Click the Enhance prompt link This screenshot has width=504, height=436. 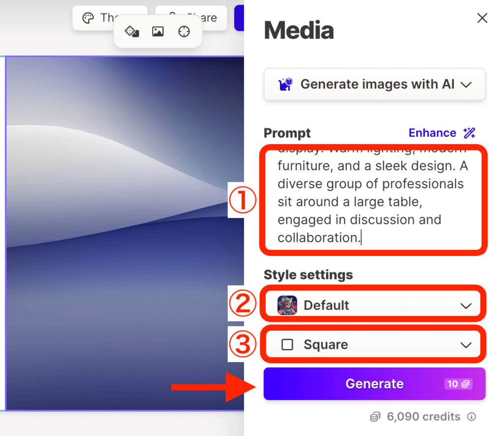pos(432,133)
